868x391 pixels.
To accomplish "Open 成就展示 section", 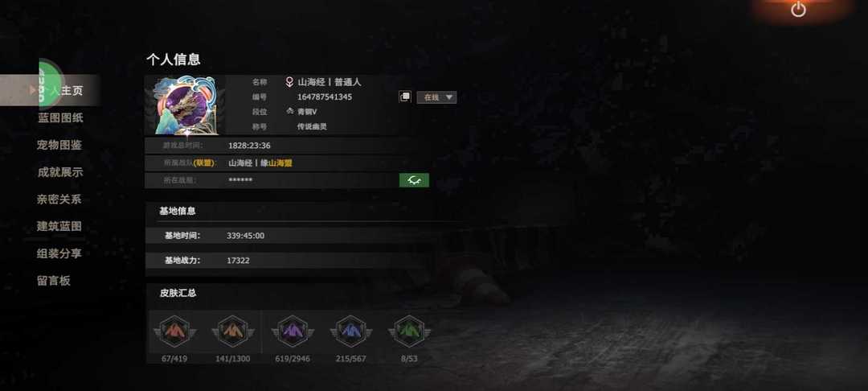I will pyautogui.click(x=59, y=172).
